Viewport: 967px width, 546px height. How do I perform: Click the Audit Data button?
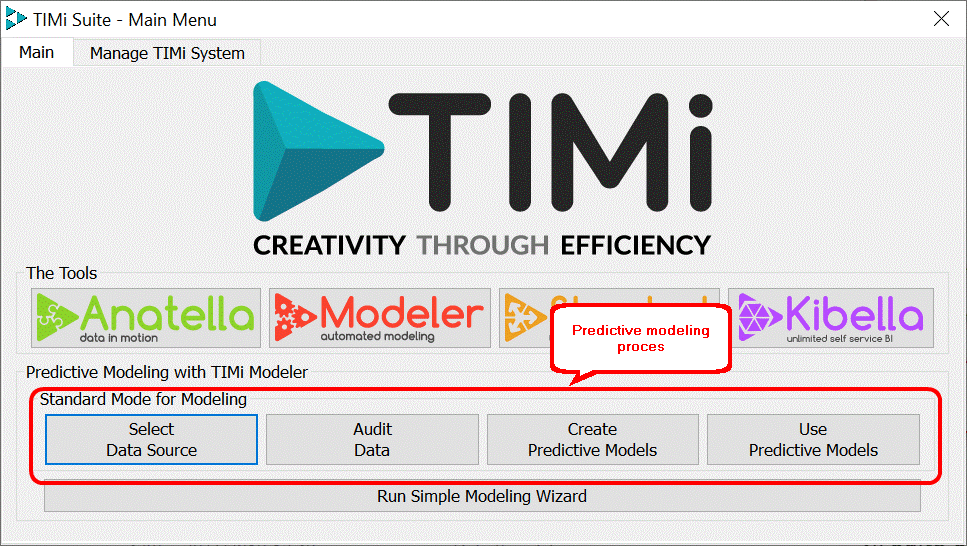[372, 439]
